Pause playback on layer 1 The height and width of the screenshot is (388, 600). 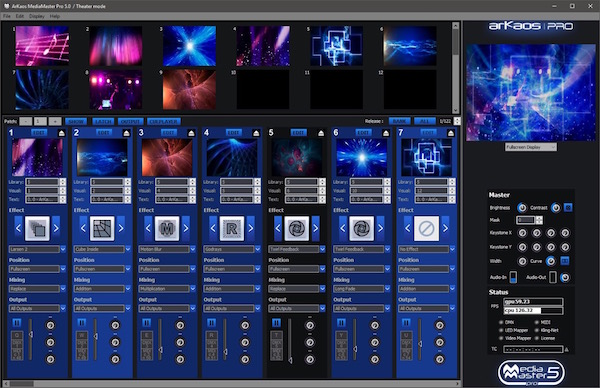click(17, 323)
